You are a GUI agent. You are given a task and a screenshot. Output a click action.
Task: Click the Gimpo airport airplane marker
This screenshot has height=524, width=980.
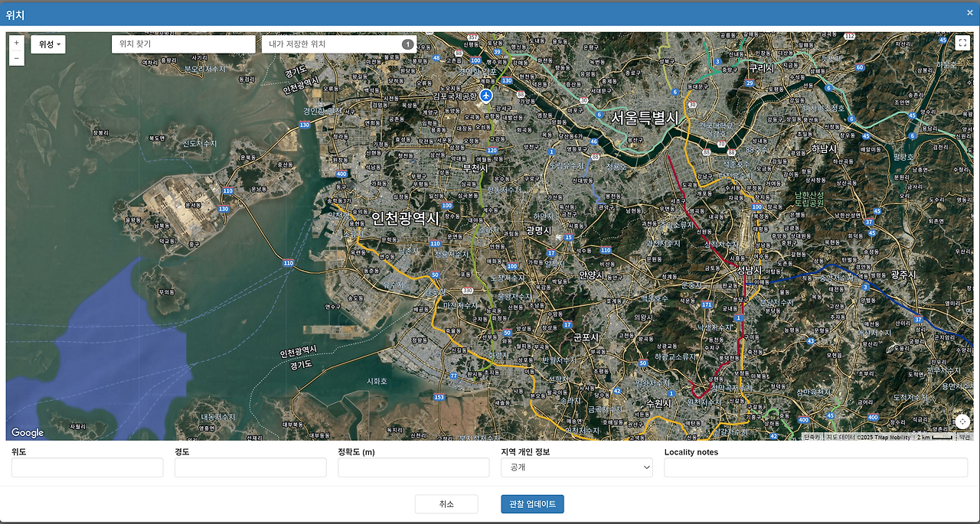click(x=486, y=95)
